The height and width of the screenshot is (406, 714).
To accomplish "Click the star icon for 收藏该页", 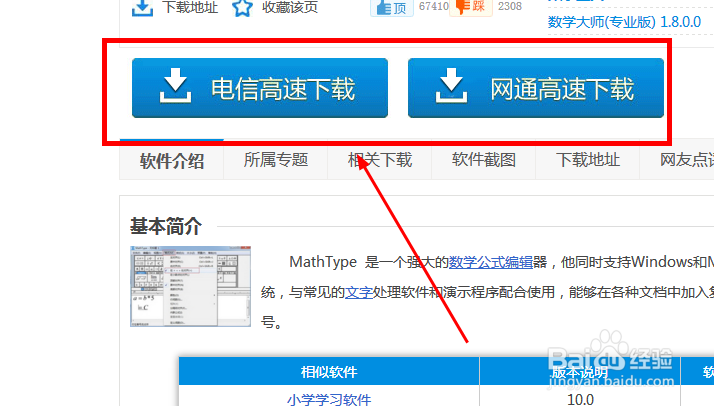I will [242, 8].
